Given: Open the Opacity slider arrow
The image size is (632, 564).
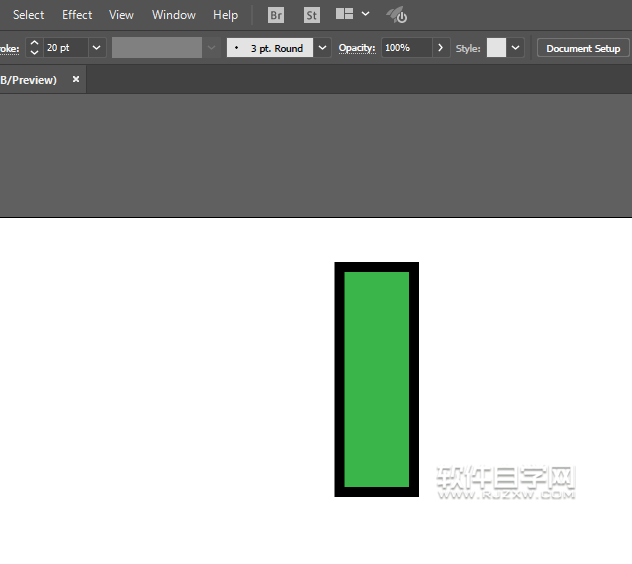Looking at the screenshot, I should click(x=441, y=48).
